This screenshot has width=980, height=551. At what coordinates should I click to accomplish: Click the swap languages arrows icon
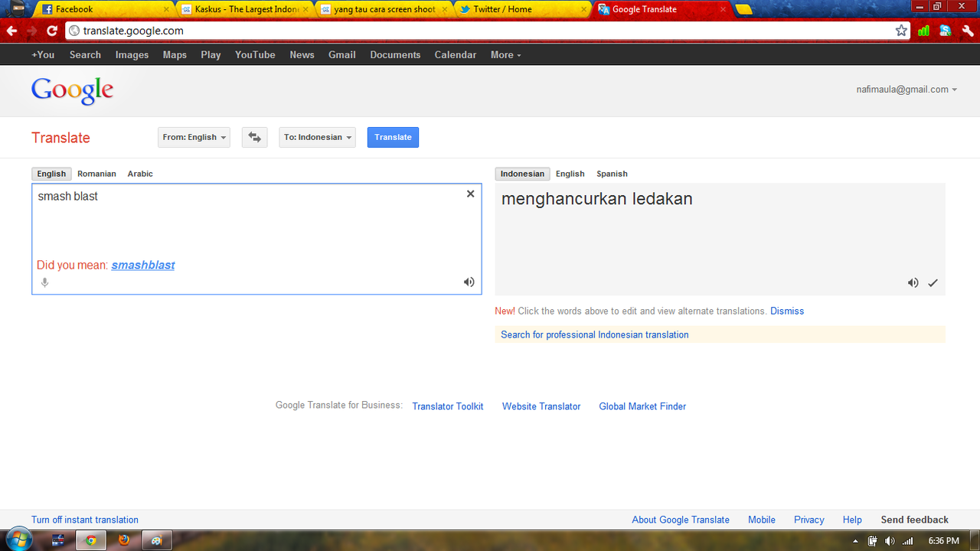click(255, 137)
